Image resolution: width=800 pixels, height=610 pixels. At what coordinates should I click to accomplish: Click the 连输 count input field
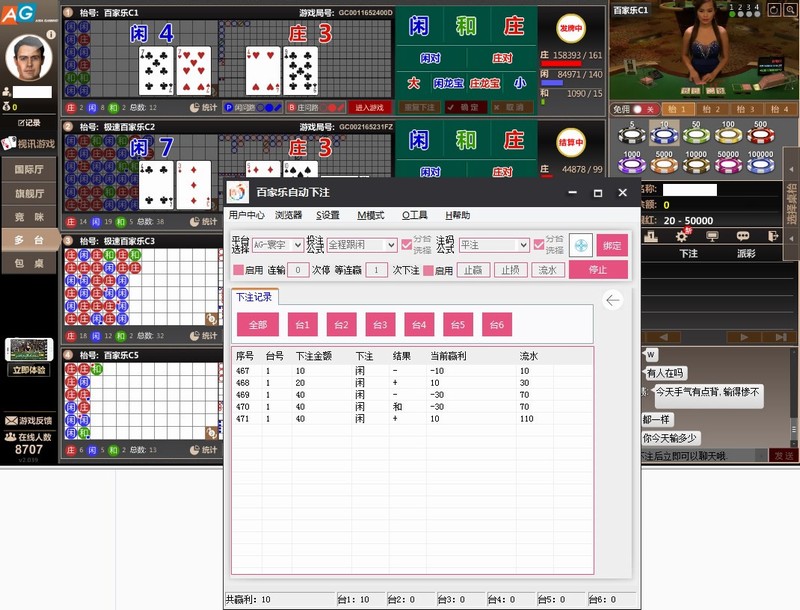(297, 270)
